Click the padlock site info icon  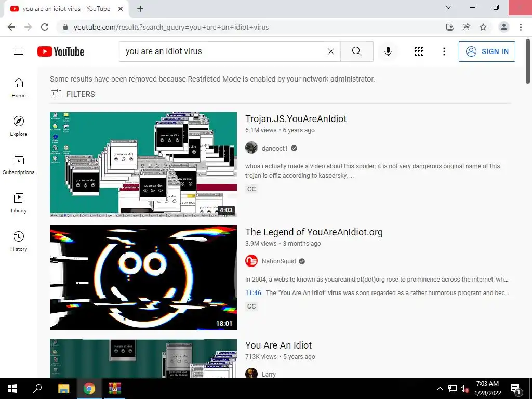point(65,27)
